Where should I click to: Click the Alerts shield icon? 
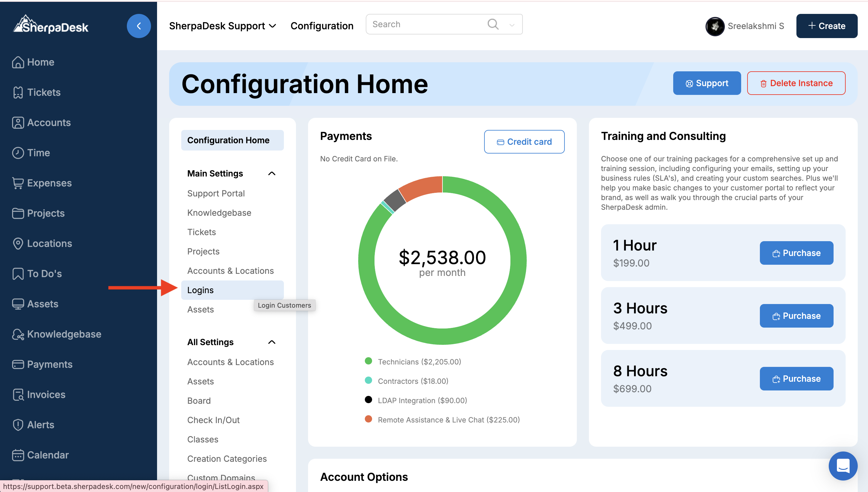tap(18, 425)
